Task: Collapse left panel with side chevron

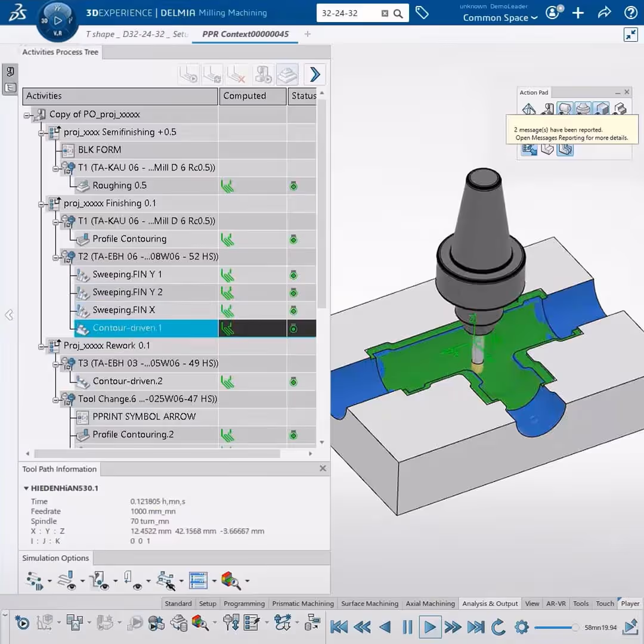Action: click(9, 315)
